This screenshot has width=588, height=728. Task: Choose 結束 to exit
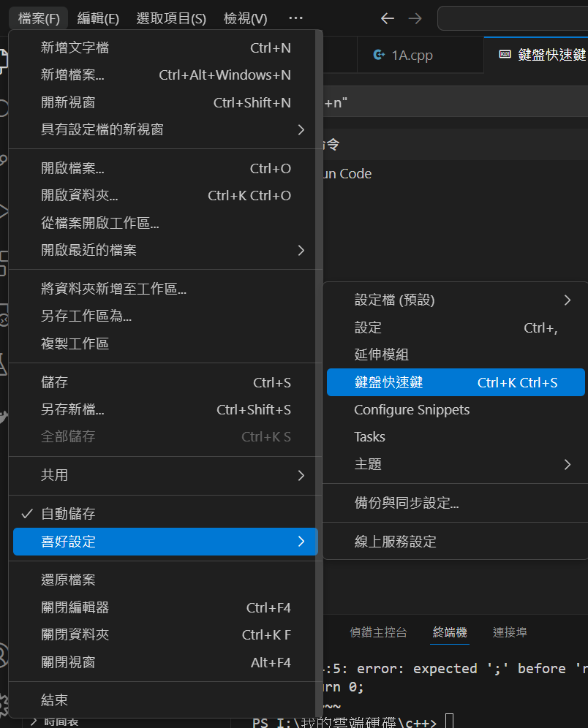click(x=165, y=700)
